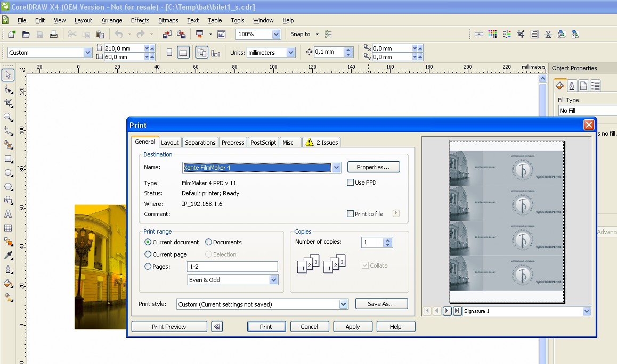Select the Eyedropper tool
Screen dimensions: 617x364
tap(8, 255)
